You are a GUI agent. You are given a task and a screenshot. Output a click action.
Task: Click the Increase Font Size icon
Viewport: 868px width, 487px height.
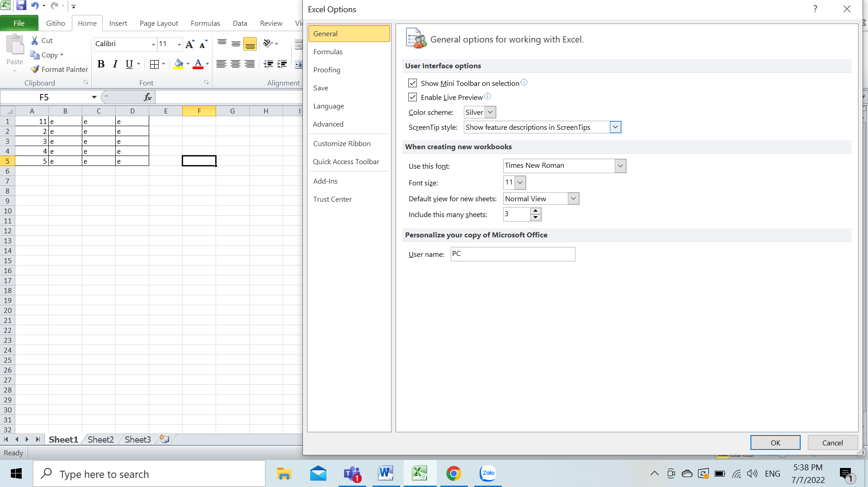[x=190, y=44]
